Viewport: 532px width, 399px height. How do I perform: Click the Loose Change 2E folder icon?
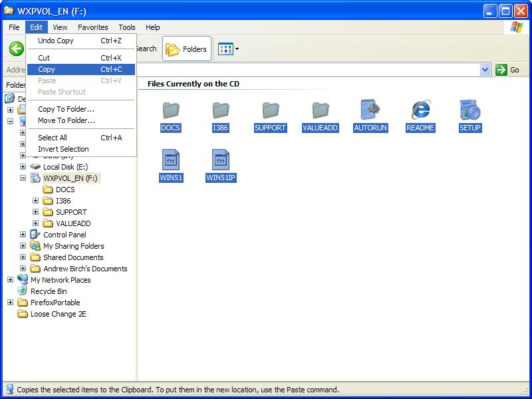point(23,314)
